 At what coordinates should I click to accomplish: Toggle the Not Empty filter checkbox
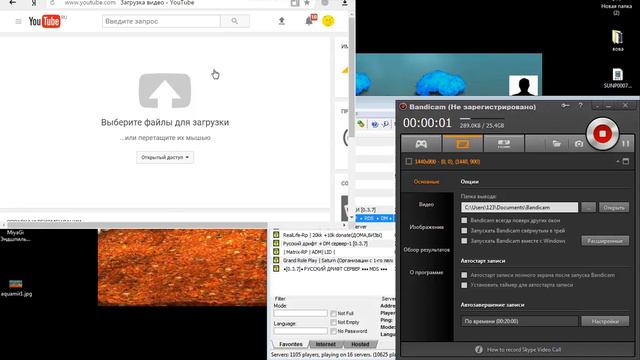333,322
